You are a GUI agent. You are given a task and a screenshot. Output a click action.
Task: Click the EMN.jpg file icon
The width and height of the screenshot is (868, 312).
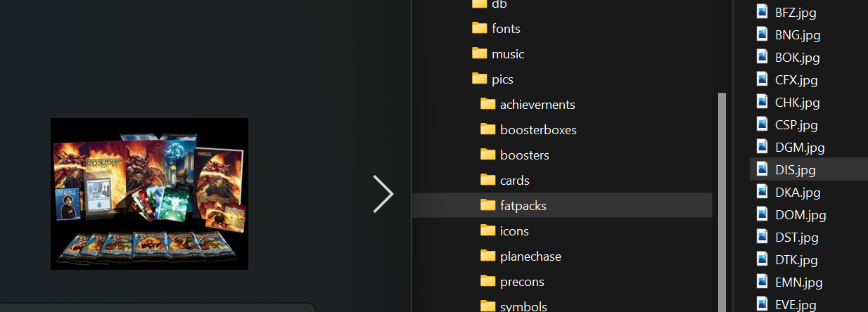[762, 281]
